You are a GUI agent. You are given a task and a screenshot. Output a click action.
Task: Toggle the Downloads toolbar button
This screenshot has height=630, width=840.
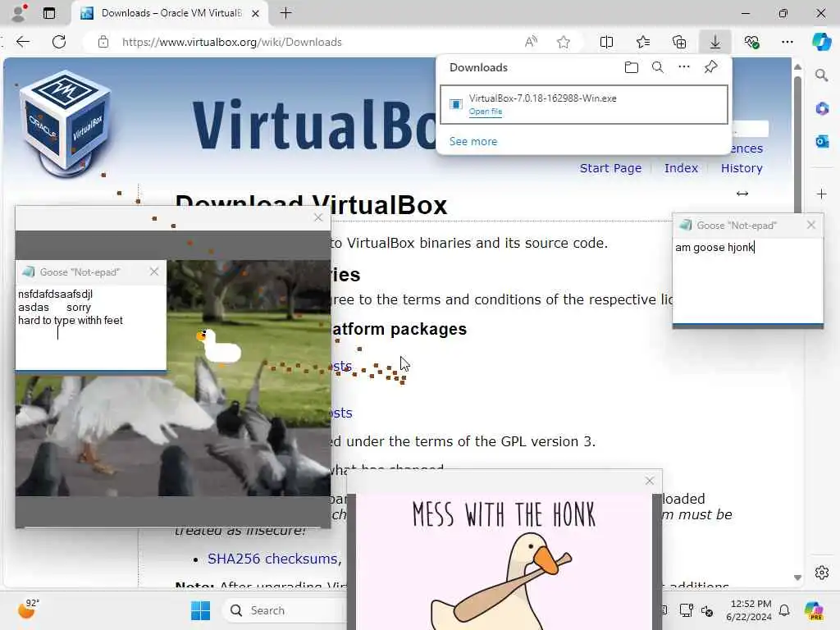pos(715,42)
